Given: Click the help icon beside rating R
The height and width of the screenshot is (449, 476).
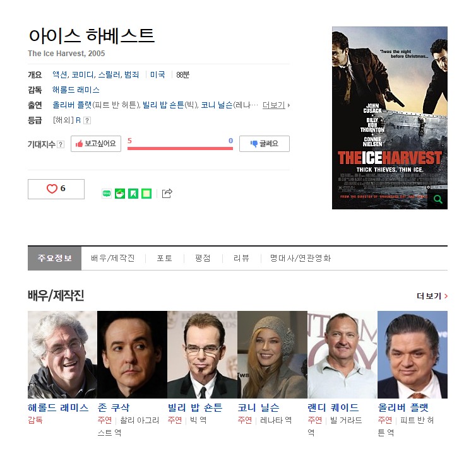Looking at the screenshot, I should coord(87,120).
